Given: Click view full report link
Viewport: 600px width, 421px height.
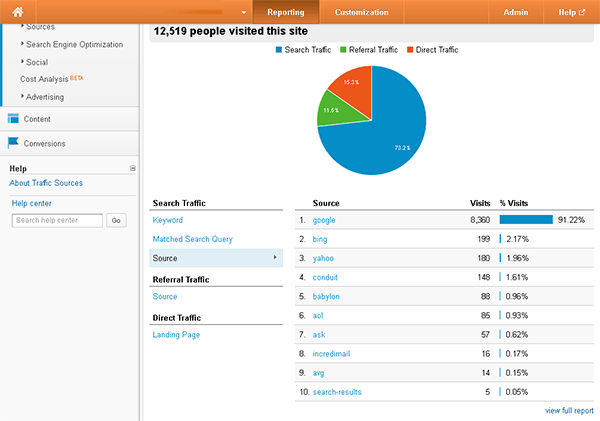Looking at the screenshot, I should click(x=569, y=411).
